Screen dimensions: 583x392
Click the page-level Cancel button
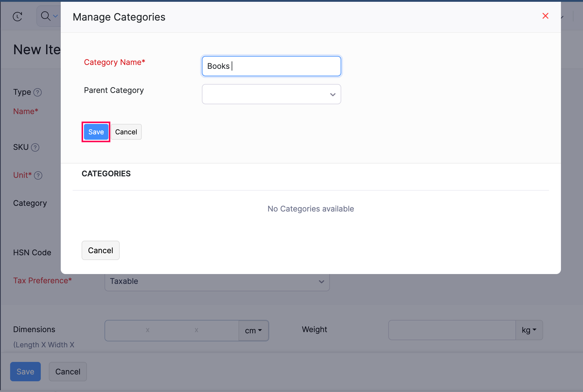(x=68, y=371)
